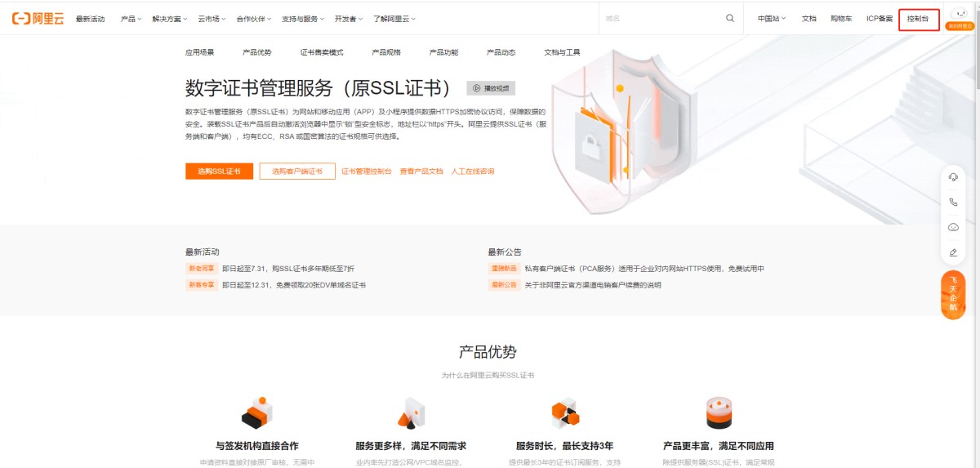980x468 pixels.
Task: Open 控制台 in the top navigation
Action: pos(918,19)
